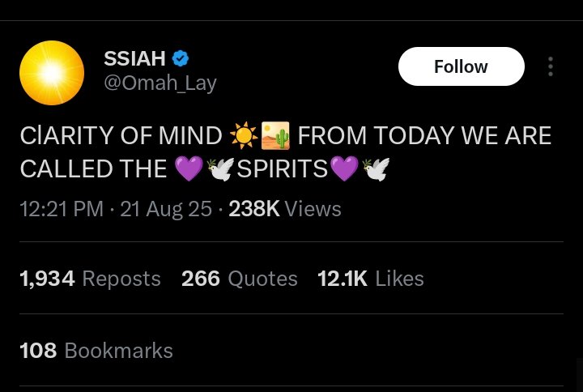Screen dimensions: 583x392
Task: Click the blue verified badge
Action: coord(181,58)
